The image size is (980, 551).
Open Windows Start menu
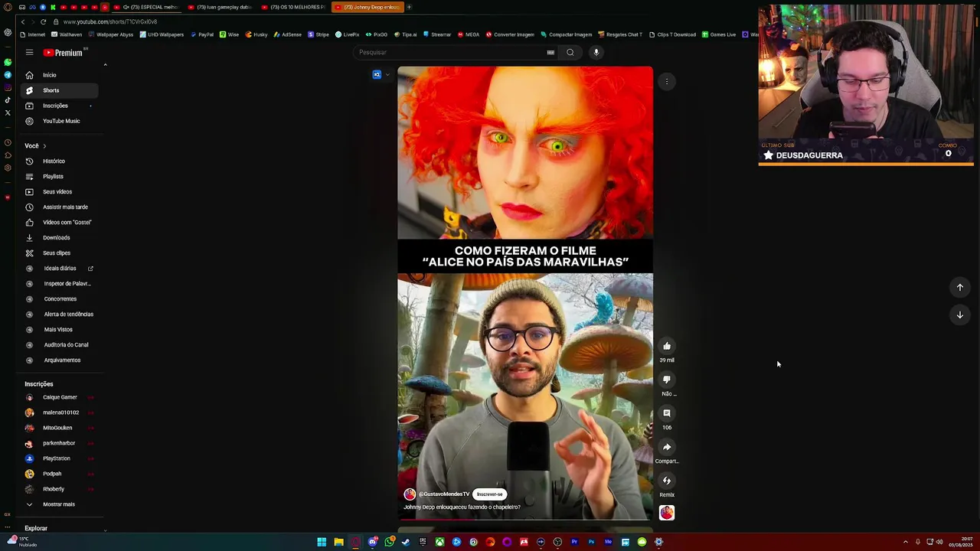coord(322,542)
